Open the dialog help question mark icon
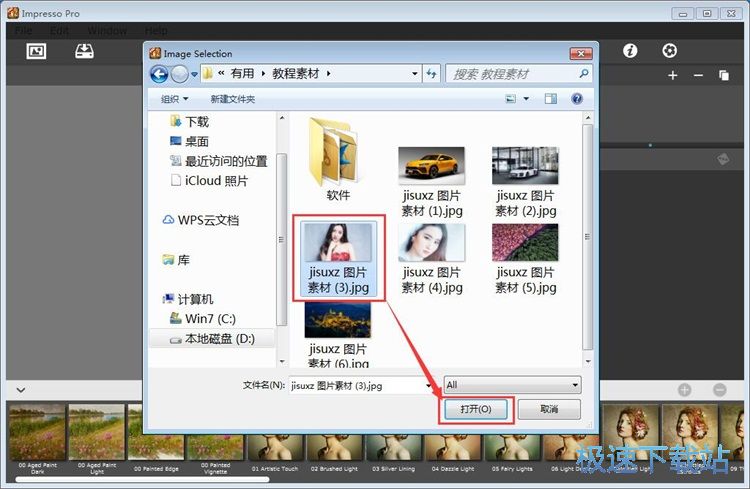Screen dimensions: 750x489 click(x=577, y=99)
